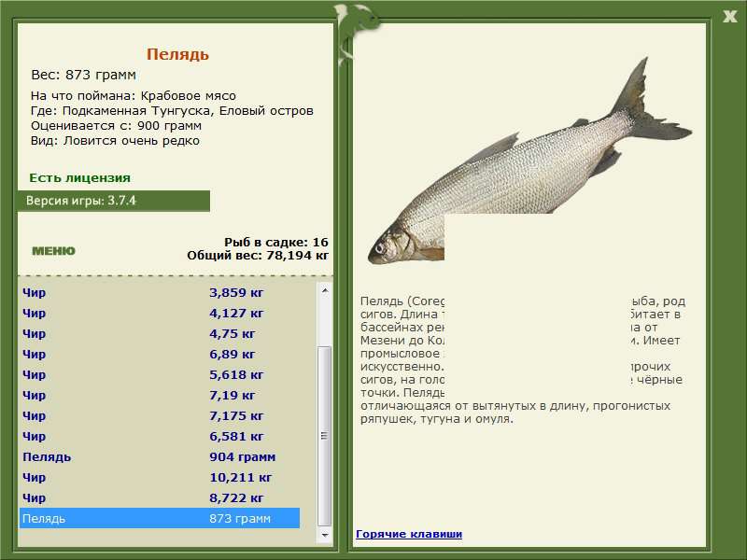Select the Чир 6,581 кг entry

coord(160,436)
